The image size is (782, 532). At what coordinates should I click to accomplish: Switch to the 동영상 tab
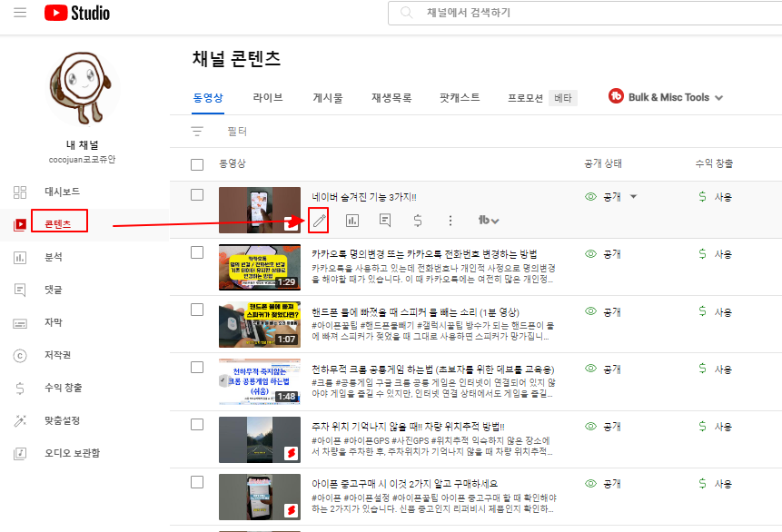click(x=208, y=98)
